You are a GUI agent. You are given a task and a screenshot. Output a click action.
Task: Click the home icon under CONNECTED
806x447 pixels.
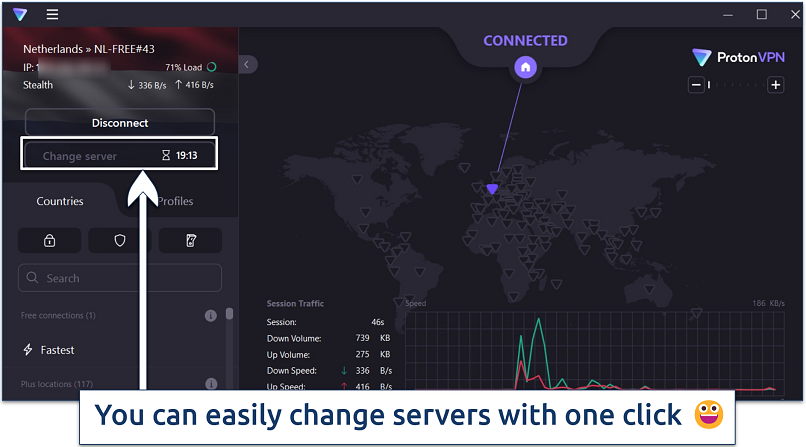526,68
